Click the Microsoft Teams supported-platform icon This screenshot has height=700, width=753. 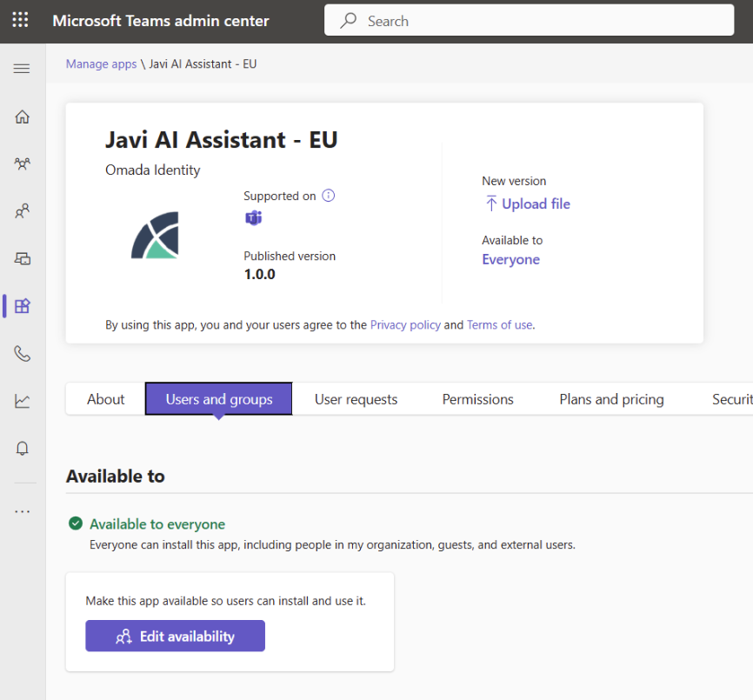pyautogui.click(x=254, y=218)
